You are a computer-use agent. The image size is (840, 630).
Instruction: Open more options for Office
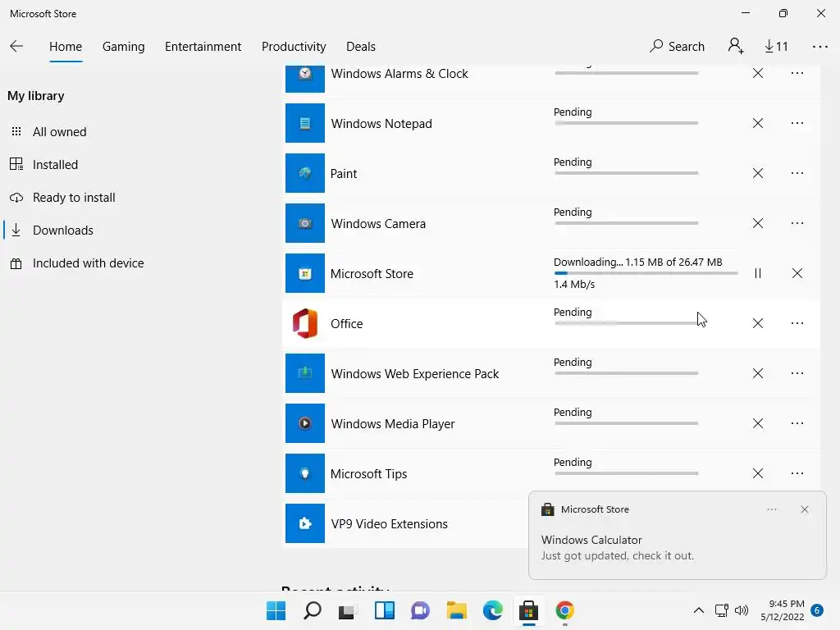click(797, 323)
